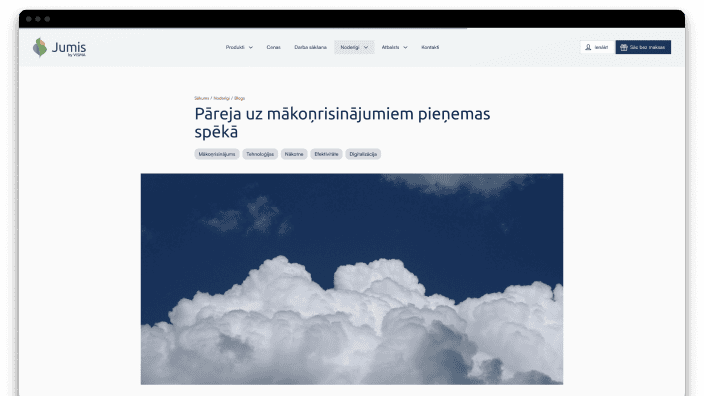This screenshot has width=704, height=396.
Task: Open Noderīgi in the breadcrumb
Action: (221, 98)
